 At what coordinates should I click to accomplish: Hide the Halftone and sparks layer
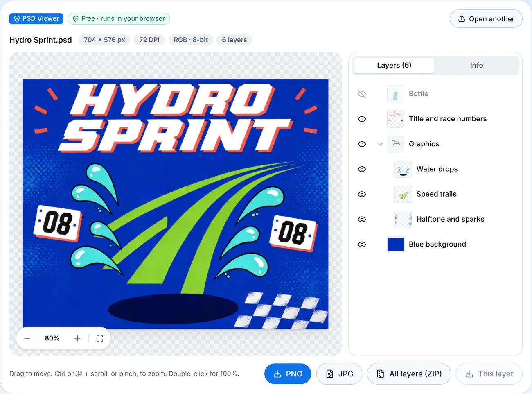(x=362, y=220)
